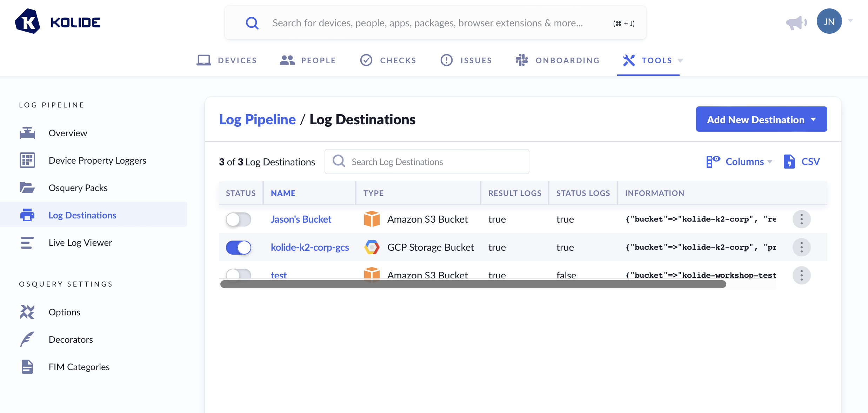Click the Osquery Packs folder icon
Image resolution: width=868 pixels, height=413 pixels.
[x=27, y=188]
